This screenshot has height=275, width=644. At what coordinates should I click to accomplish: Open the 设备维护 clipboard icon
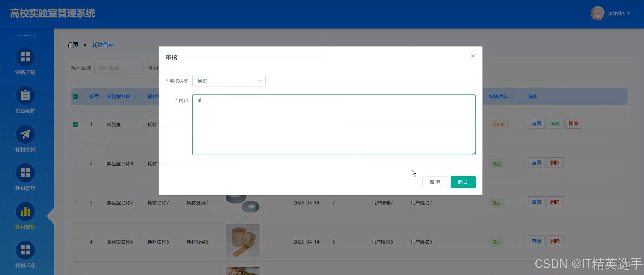[25, 96]
